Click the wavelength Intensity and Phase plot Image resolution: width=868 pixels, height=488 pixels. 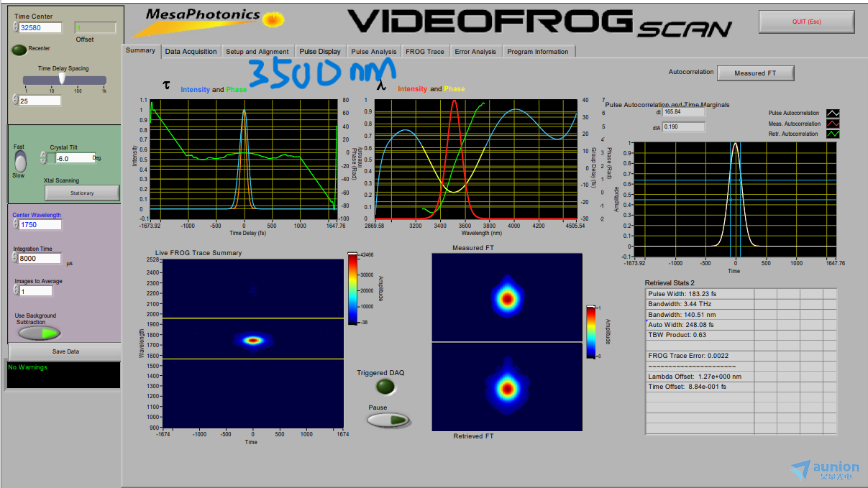(x=476, y=159)
